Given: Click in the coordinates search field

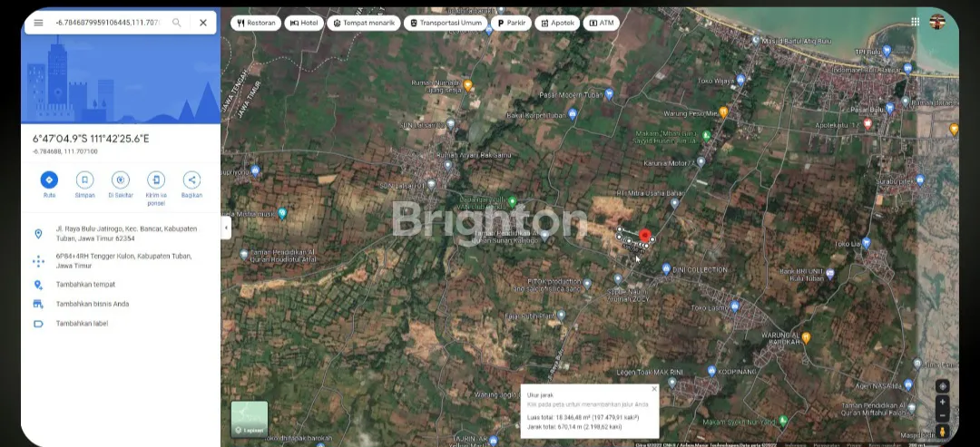Looking at the screenshot, I should (x=107, y=23).
